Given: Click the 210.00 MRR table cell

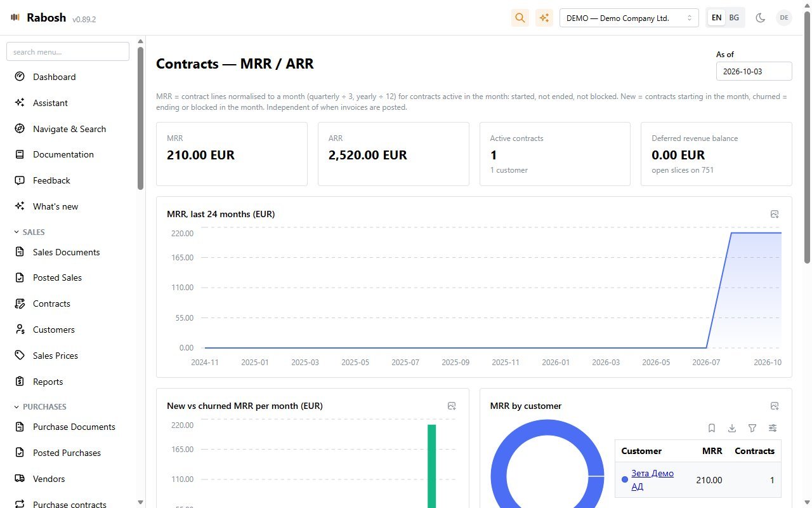Looking at the screenshot, I should (x=709, y=480).
